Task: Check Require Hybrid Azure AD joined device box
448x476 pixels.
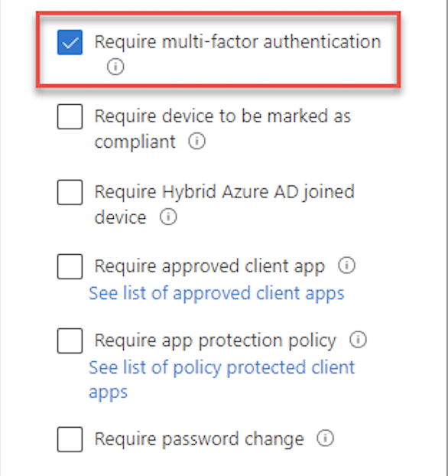Action: 70,192
